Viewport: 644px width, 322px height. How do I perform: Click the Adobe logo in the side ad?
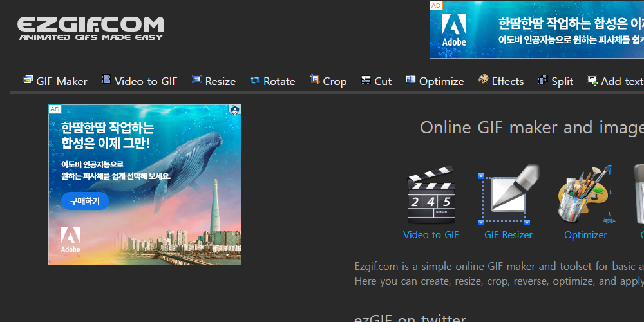(71, 240)
